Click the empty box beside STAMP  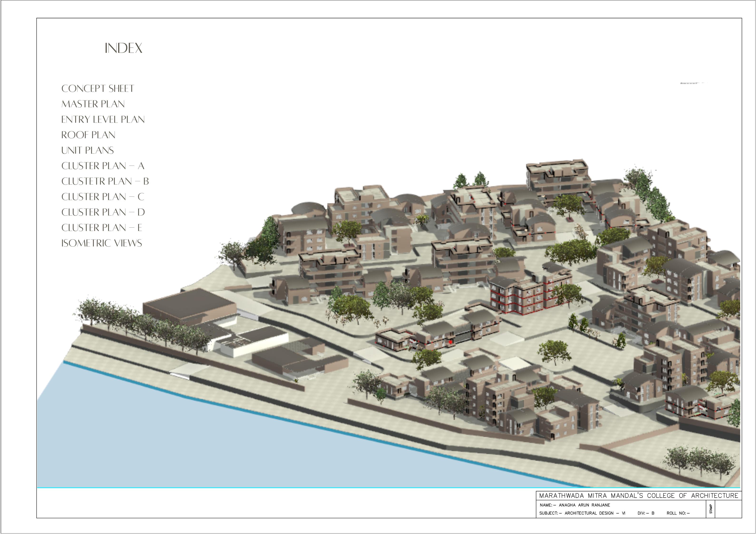coord(728,509)
